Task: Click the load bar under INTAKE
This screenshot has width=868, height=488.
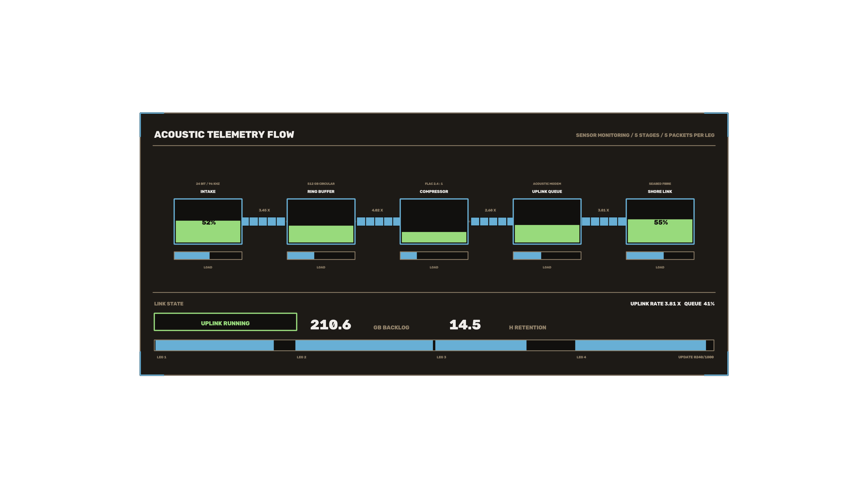Action: coord(208,256)
